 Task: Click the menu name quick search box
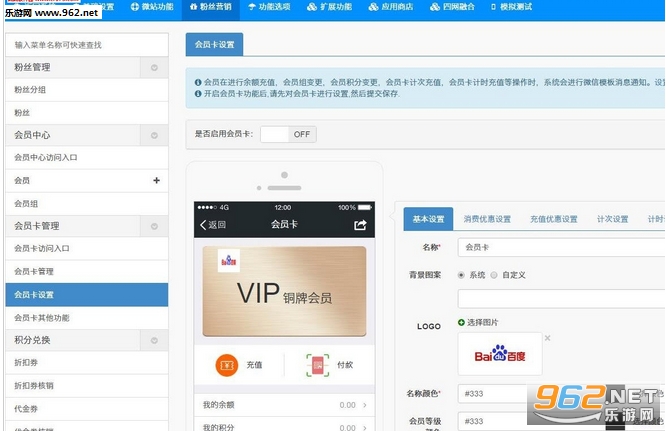[x=87, y=45]
